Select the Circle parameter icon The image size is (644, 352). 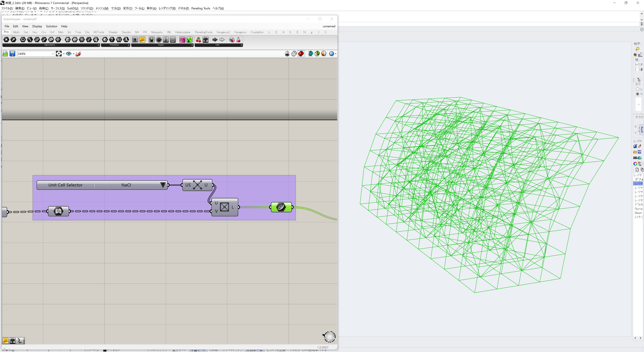[x=23, y=40]
